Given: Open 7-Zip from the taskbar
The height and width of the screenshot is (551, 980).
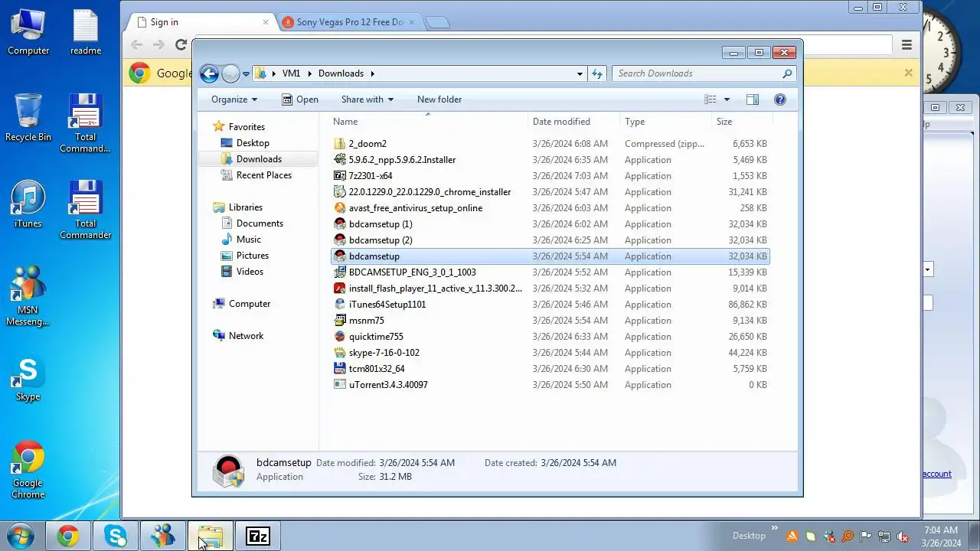Looking at the screenshot, I should pos(258,536).
